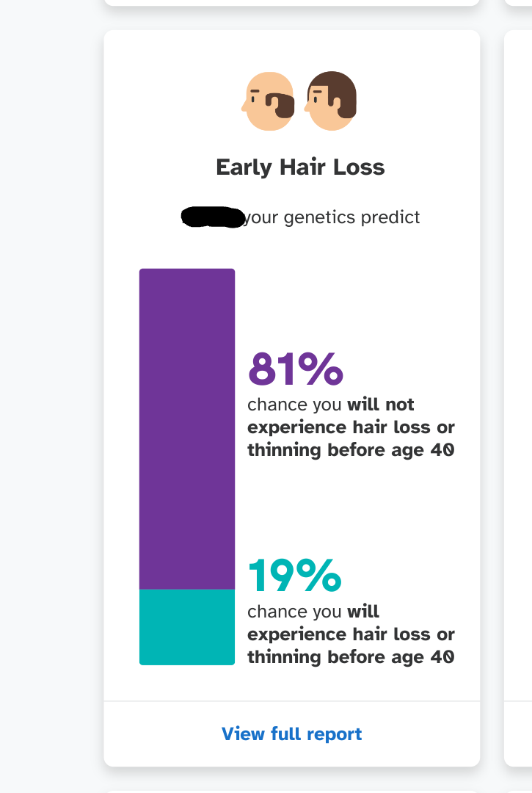Click 'experience hair loss or' under 19%
The height and width of the screenshot is (793, 532).
351,634
